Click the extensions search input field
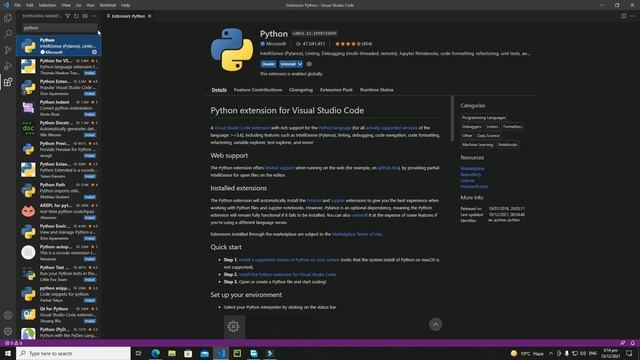Viewport: 640px width, 360px height. coord(59,28)
